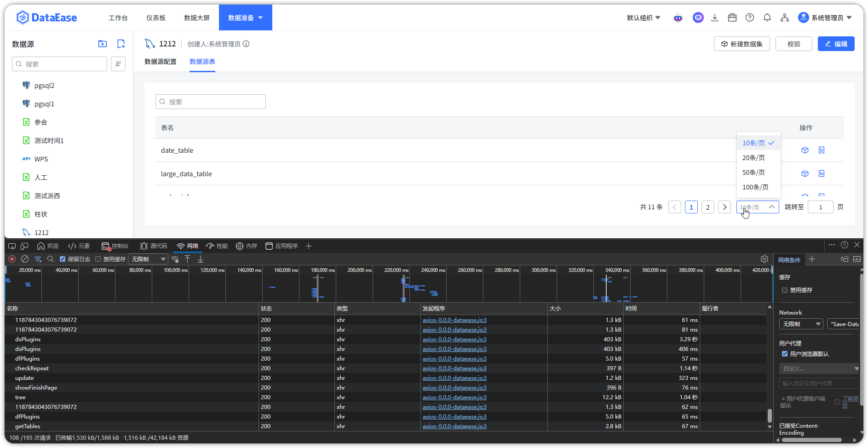Clear the network log in DevTools

(25, 259)
